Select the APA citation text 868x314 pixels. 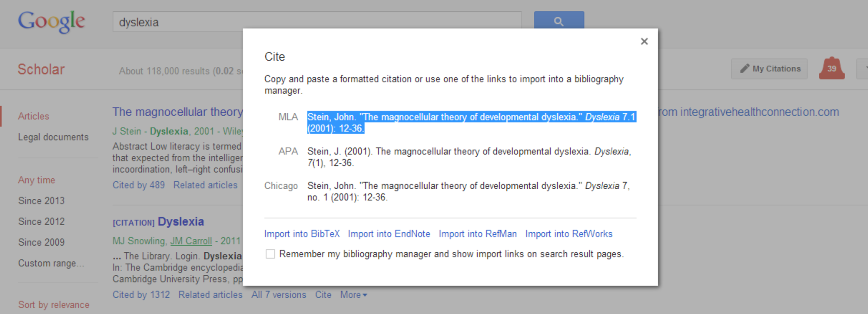coord(469,157)
